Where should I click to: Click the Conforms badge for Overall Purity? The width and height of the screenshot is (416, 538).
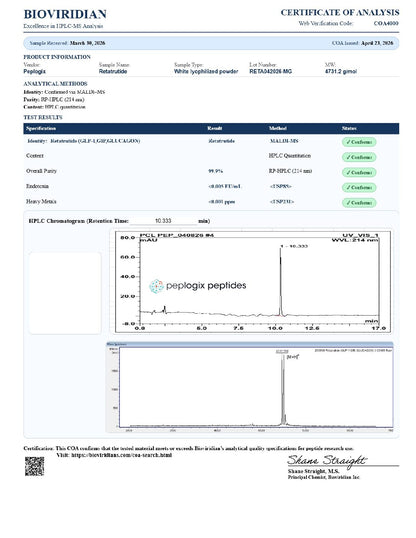359,172
